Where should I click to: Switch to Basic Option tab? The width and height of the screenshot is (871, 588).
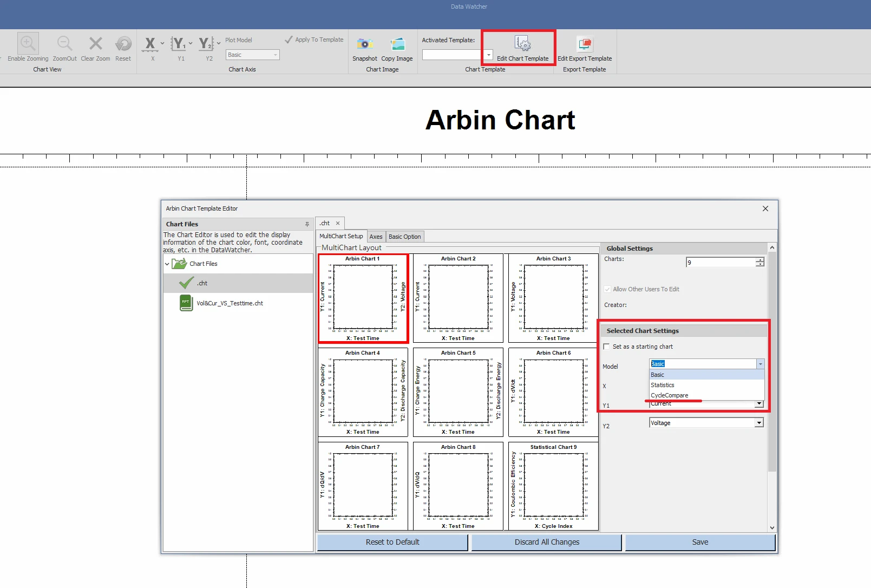pyautogui.click(x=404, y=237)
